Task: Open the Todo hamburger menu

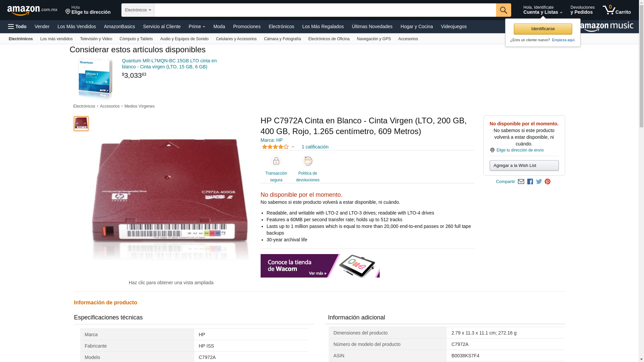Action: (x=17, y=26)
